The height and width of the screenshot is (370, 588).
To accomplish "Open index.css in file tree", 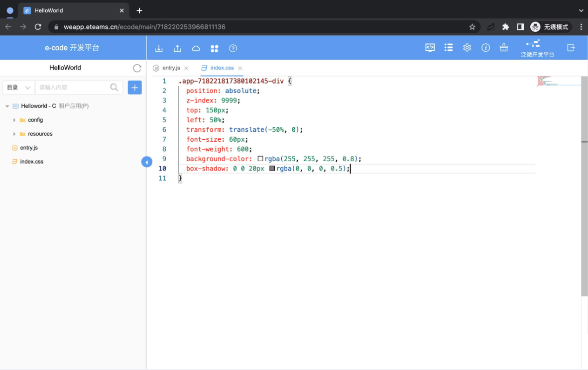I will click(x=31, y=162).
